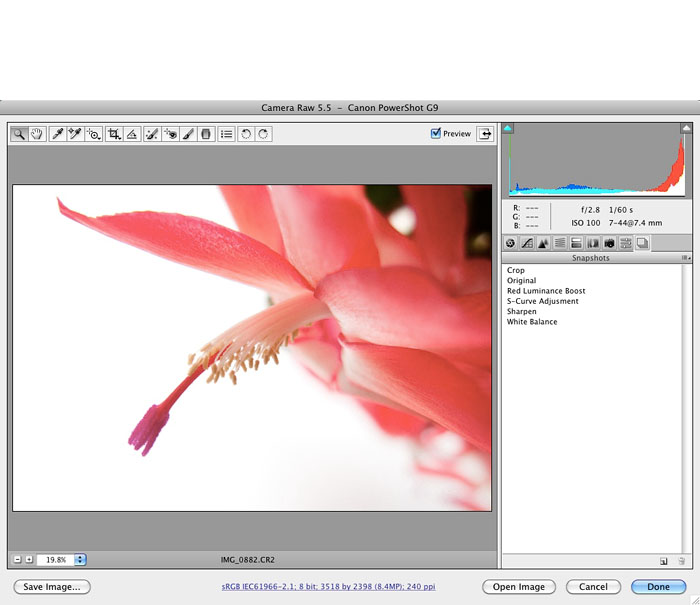Click the flower image preview

252,348
